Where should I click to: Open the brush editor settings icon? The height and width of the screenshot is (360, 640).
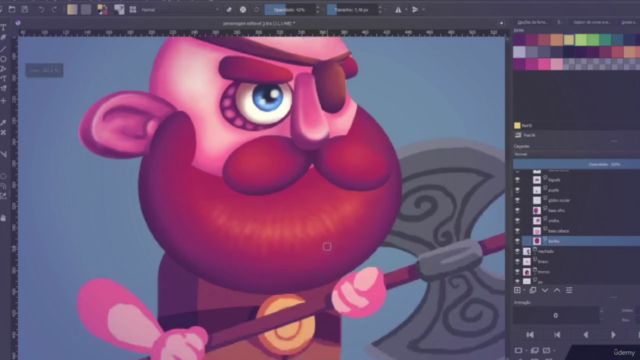tap(119, 9)
